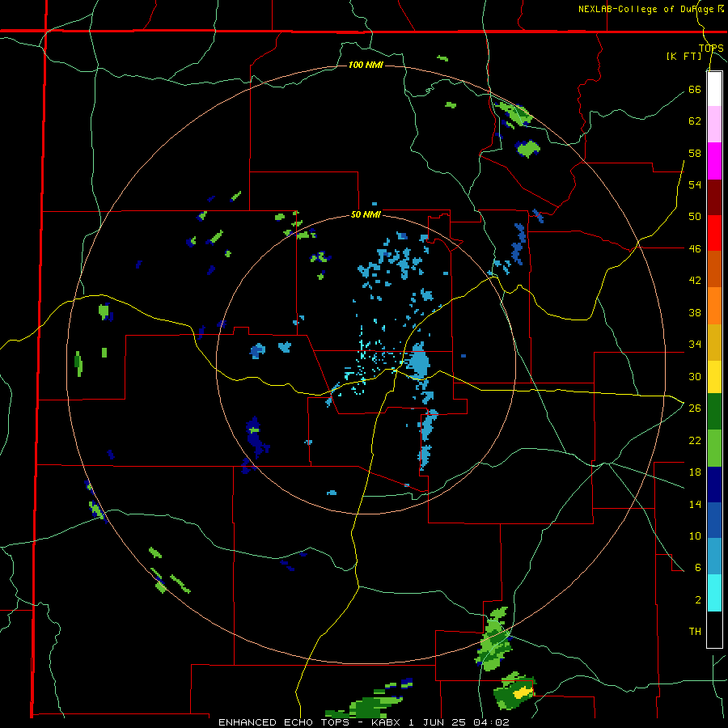Click the cyan legend swatch
Screen dimensions: 728x728
[x=714, y=593]
